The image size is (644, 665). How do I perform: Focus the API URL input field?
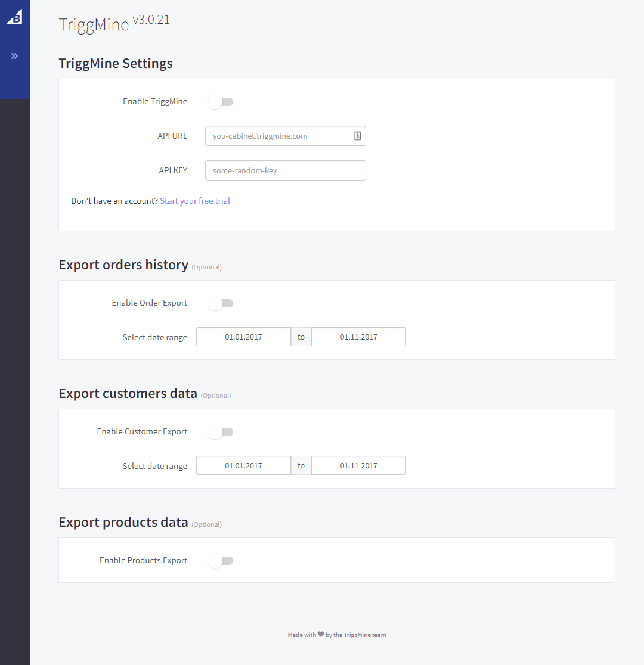(x=285, y=136)
